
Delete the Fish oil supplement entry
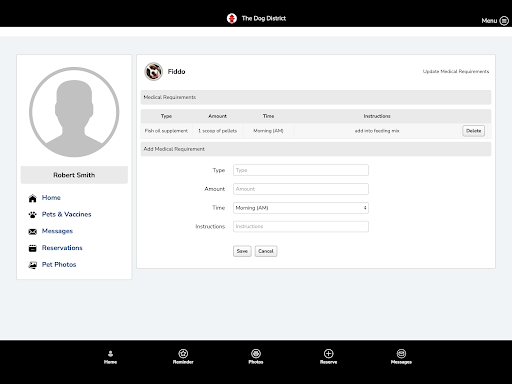click(x=473, y=131)
